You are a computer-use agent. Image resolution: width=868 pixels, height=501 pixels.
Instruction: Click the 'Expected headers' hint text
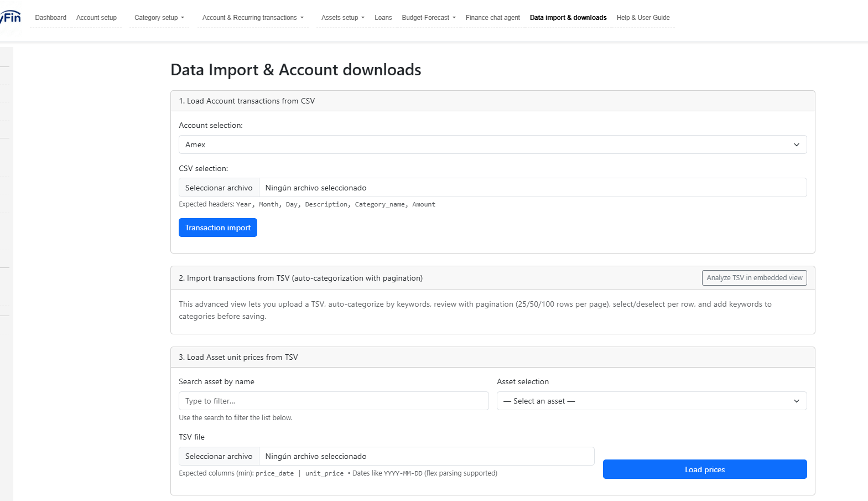point(307,204)
